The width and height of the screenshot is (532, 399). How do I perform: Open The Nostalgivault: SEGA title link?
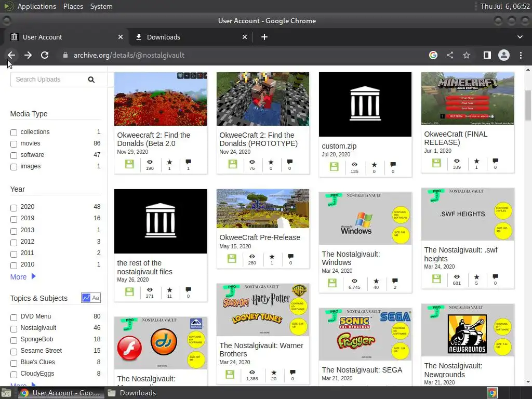pos(362,370)
